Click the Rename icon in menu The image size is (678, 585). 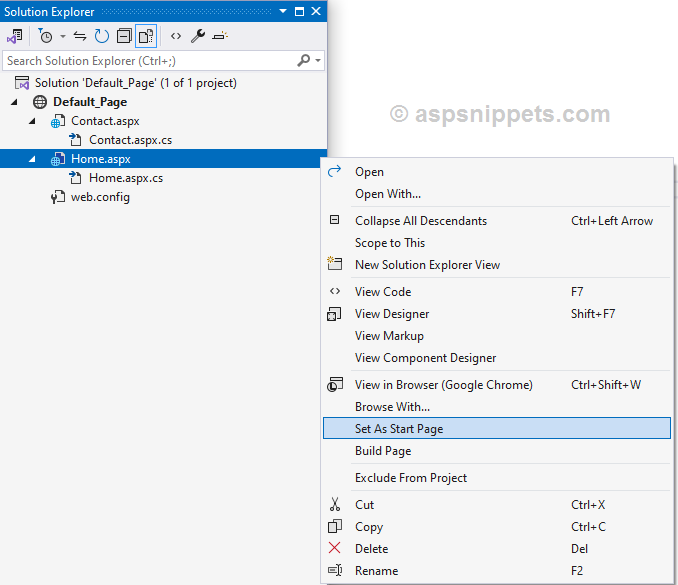pos(335,570)
